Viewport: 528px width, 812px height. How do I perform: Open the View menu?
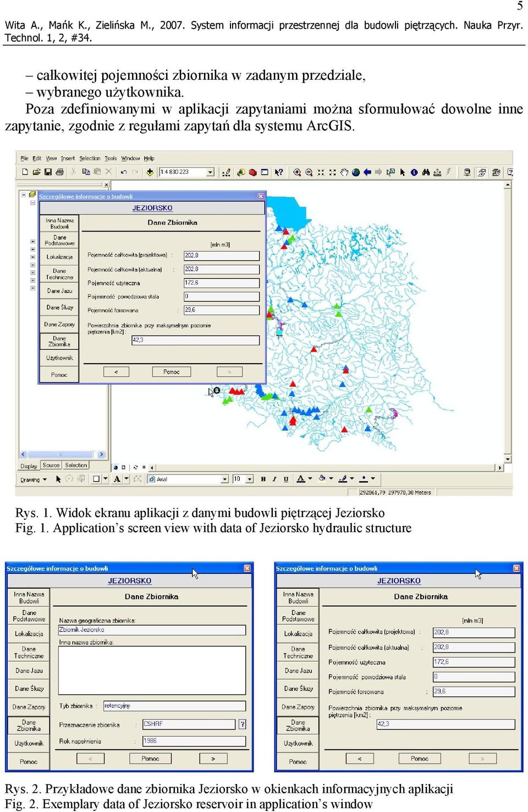51,158
